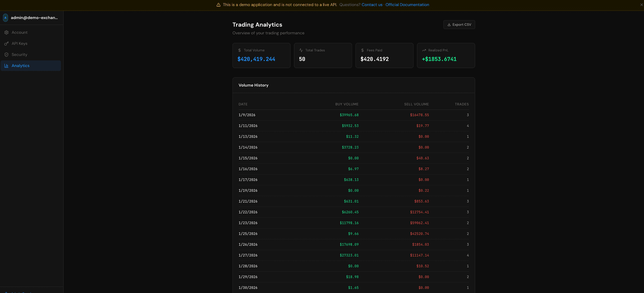Click the Buy Volume column header

pos(346,104)
